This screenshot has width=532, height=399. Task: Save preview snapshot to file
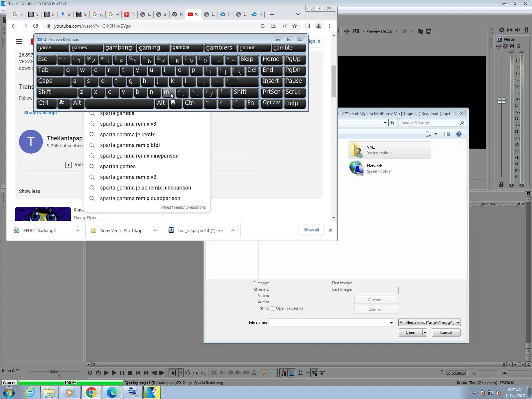coord(429,31)
